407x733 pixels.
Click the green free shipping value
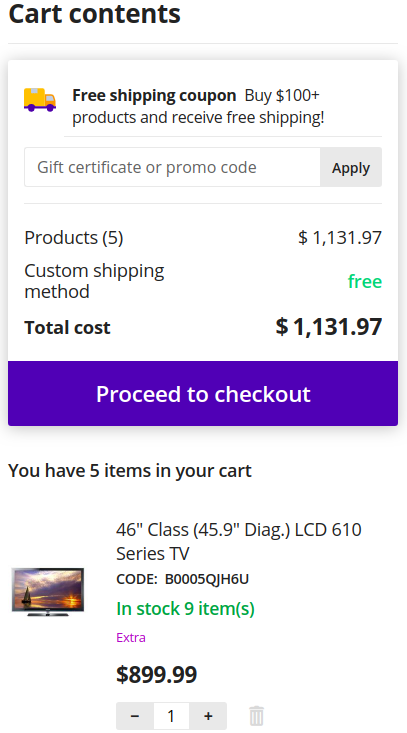pos(365,281)
